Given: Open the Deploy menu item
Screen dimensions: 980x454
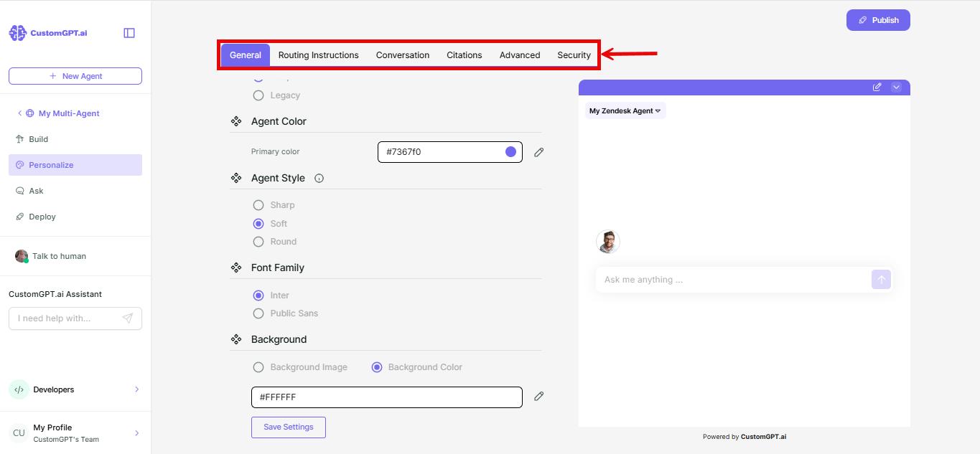Looking at the screenshot, I should click(75, 217).
